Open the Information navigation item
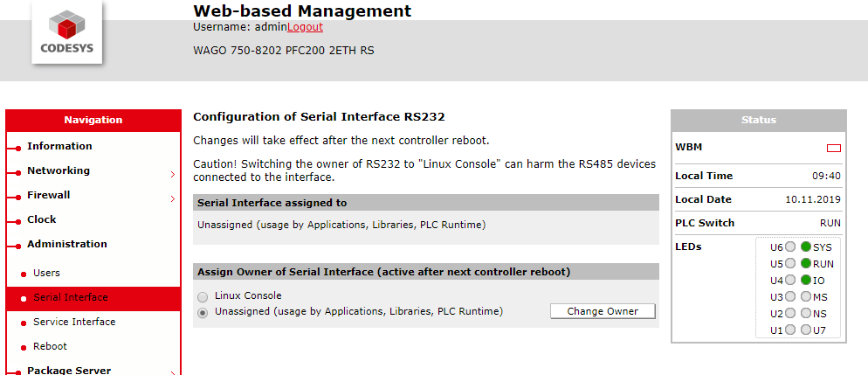868x375 pixels. tap(59, 146)
